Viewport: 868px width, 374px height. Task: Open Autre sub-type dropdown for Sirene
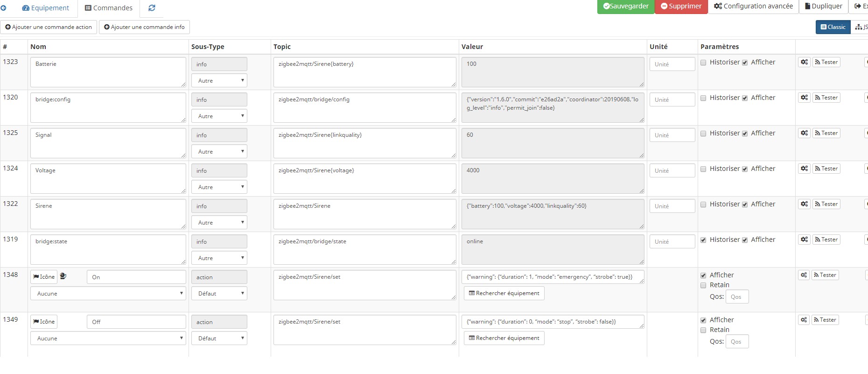click(219, 222)
